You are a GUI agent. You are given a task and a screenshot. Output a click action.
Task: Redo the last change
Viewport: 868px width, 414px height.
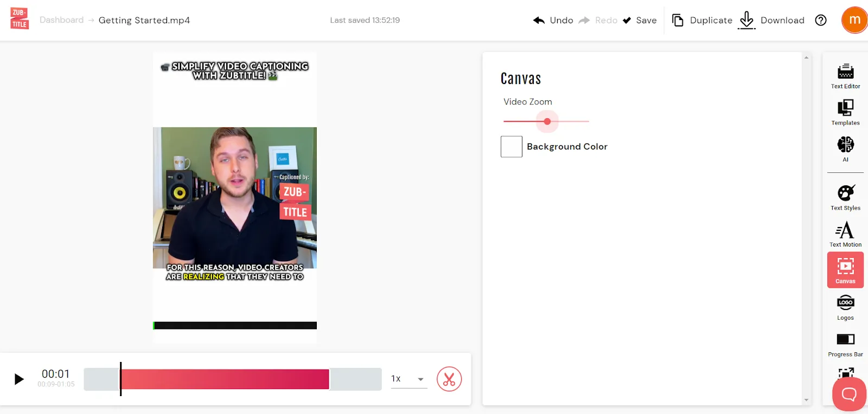tap(598, 20)
